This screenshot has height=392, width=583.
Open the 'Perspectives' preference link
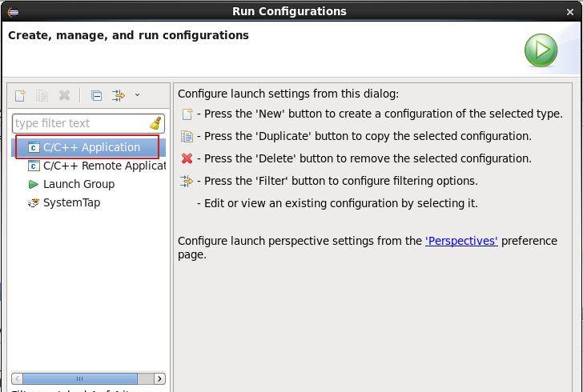(461, 241)
